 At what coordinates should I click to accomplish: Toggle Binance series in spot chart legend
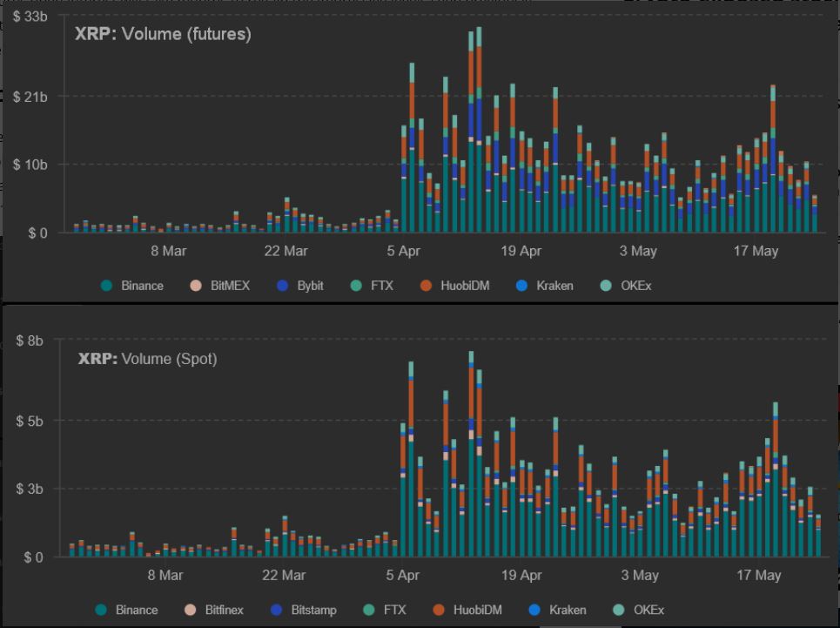pos(127,610)
